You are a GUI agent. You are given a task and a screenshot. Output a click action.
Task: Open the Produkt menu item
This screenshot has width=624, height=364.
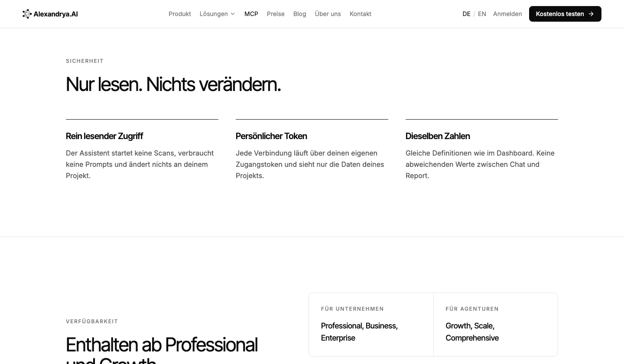180,14
